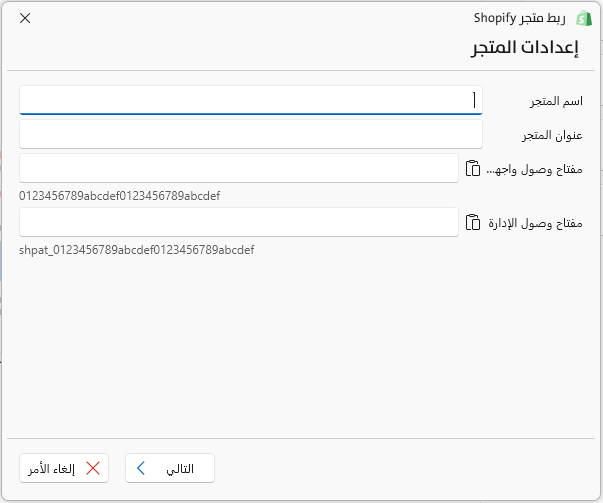Screen dimensions: 603x503
Task: Click the green Shopify bag logo
Action: [584, 18]
